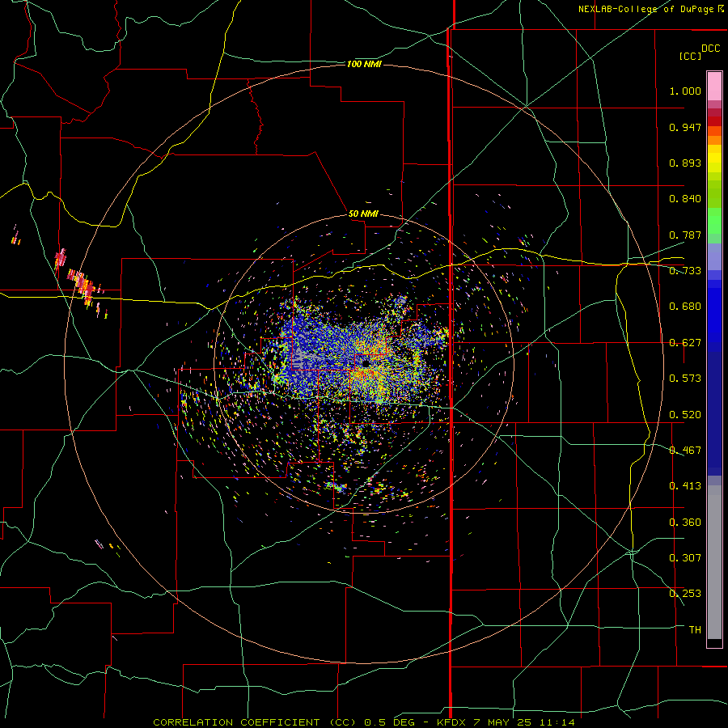Click the black KFDX radar site dot
This screenshot has height=728, width=728.
[x=366, y=364]
